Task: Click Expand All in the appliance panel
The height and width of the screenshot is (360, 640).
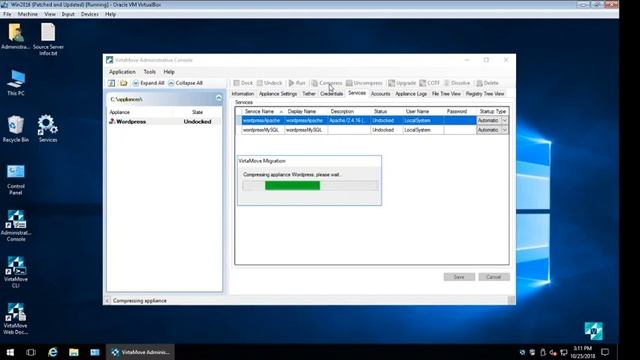Action: 148,83
